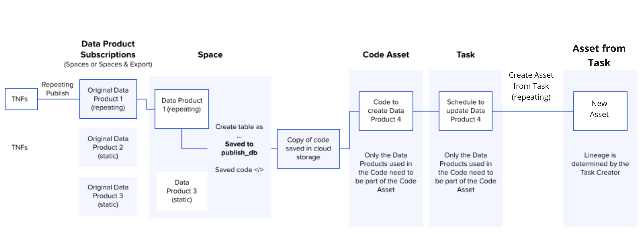This screenshot has width=644, height=234.
Task: Click the Data Product Subscriptions heading
Action: coord(108,49)
